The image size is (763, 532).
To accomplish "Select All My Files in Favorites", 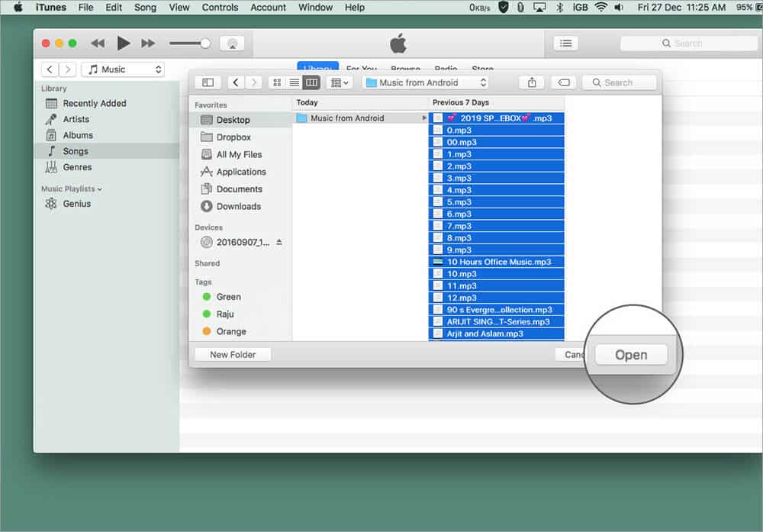I will (241, 154).
